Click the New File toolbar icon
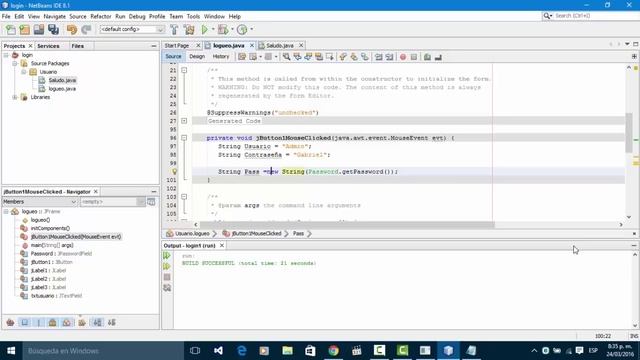 pyautogui.click(x=11, y=29)
